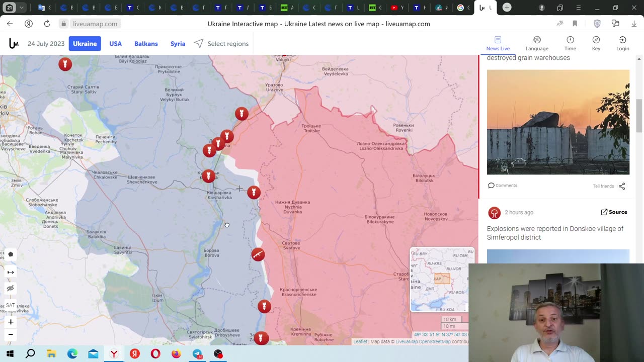Image resolution: width=644 pixels, height=362 pixels.
Task: Expand the tab list dropdown arrow
Action: 22,8
